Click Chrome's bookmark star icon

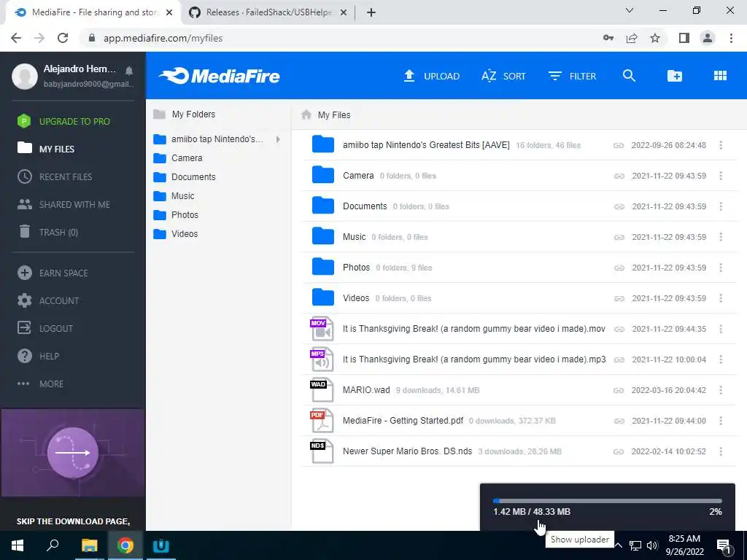coord(655,38)
